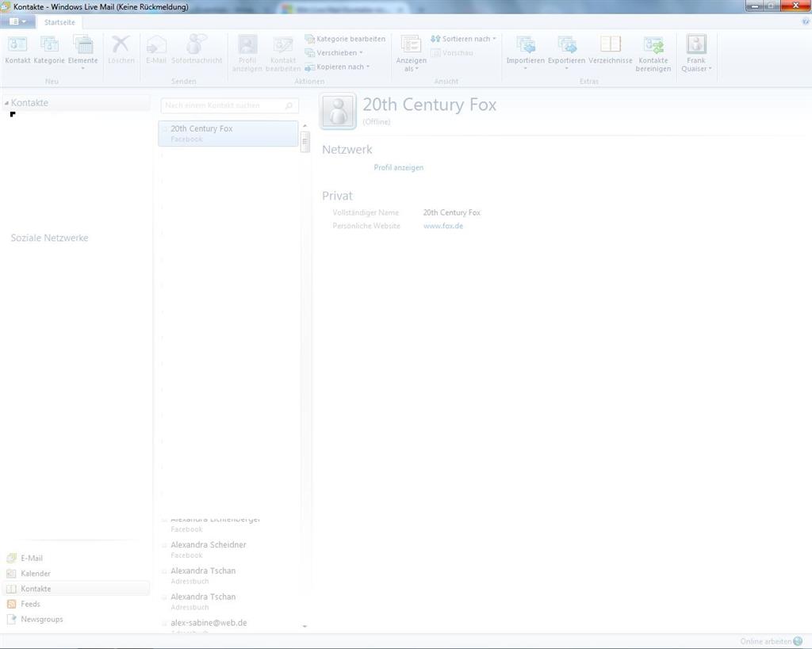Switch to Kalender in the sidebar
This screenshot has width=812, height=649.
pos(36,574)
